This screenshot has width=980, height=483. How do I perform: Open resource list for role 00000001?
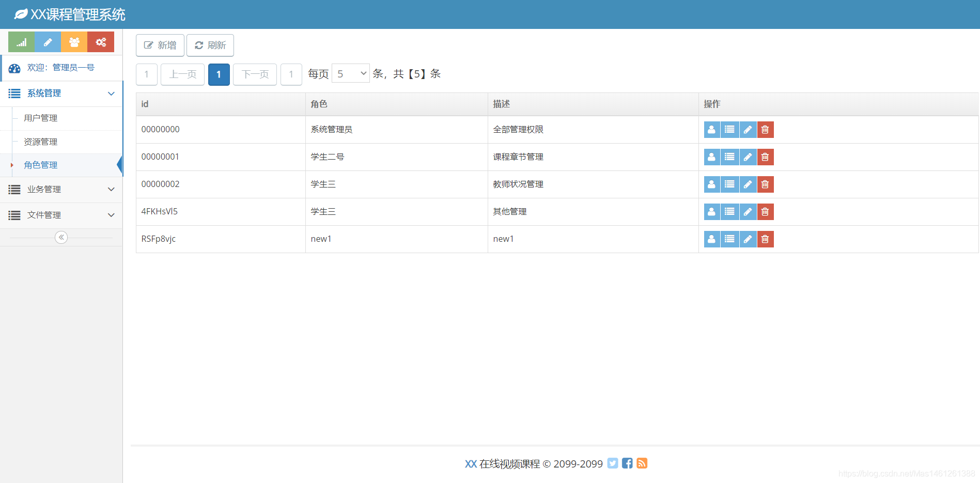tap(729, 157)
